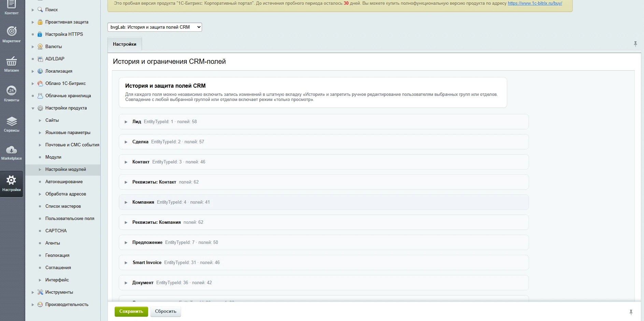This screenshot has height=321, width=644.
Task: Open the Контент section icon
Action: [12, 5]
